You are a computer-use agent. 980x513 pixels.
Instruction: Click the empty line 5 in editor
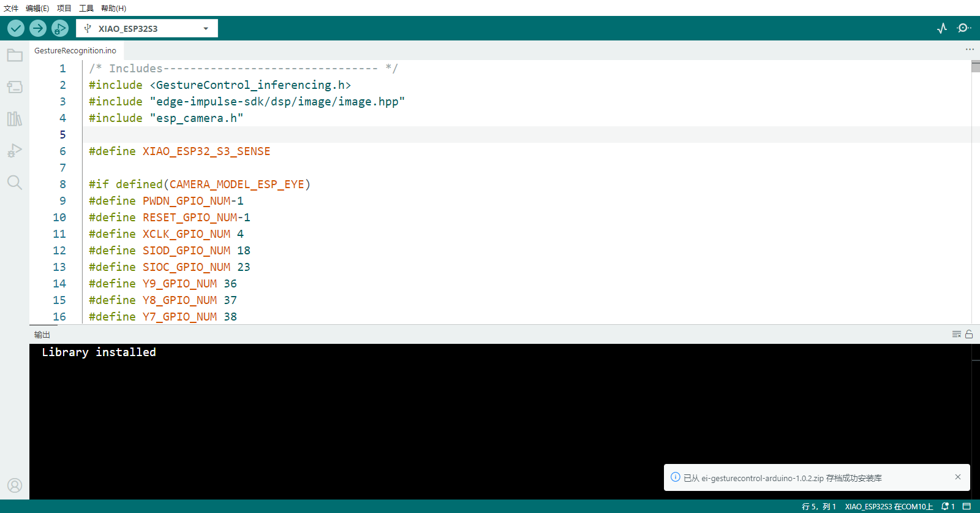tap(527, 135)
